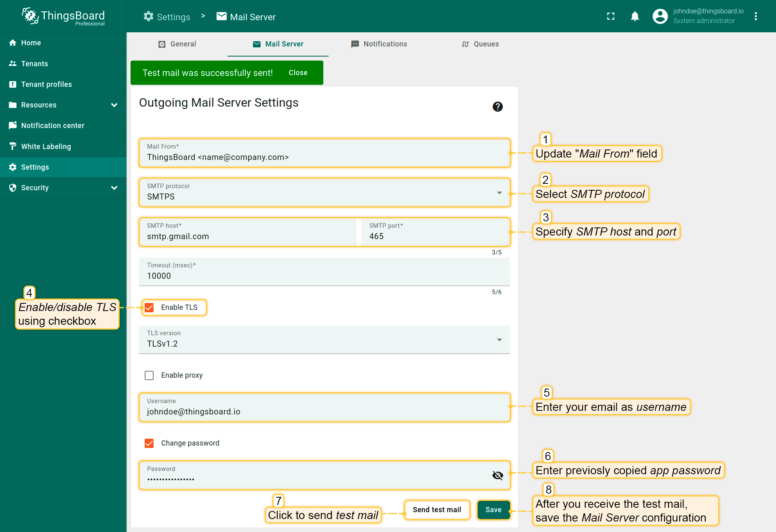Click the Send test mail button
Viewport: 776px width, 532px height.
coord(437,510)
